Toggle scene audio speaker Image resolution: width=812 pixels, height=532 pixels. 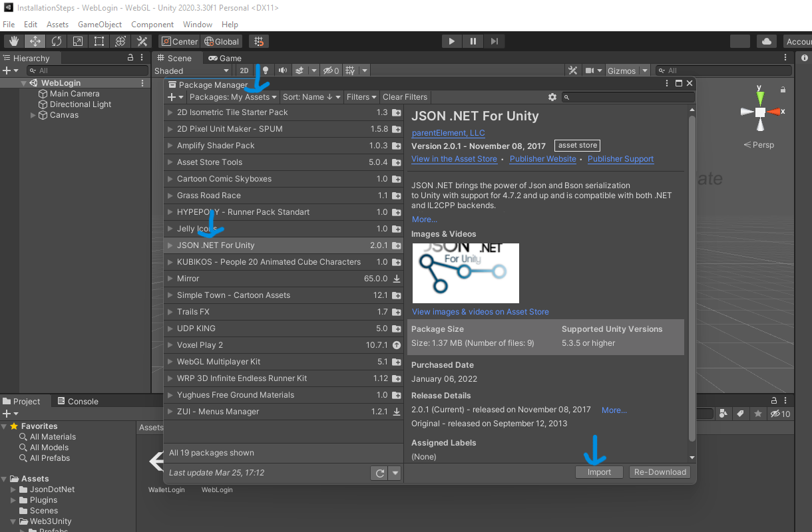click(x=283, y=70)
